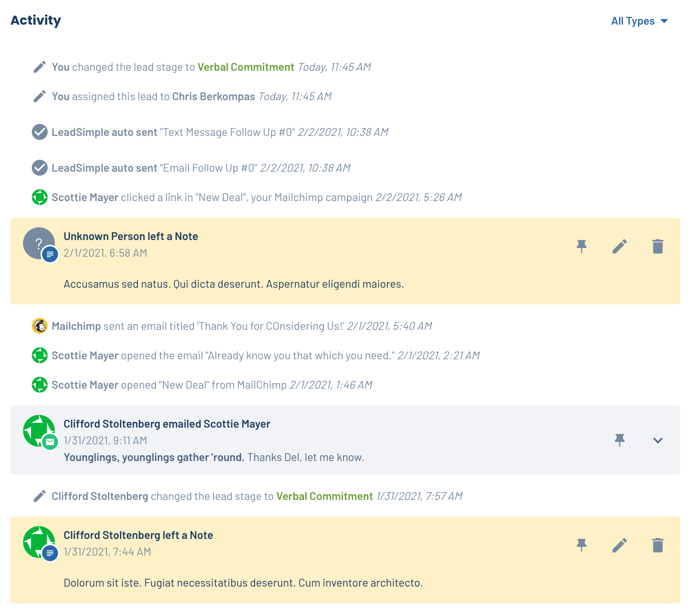Image resolution: width=700 pixels, height=612 pixels.
Task: Click green icon beside Scottie Mayer clicked link
Action: coord(40,197)
